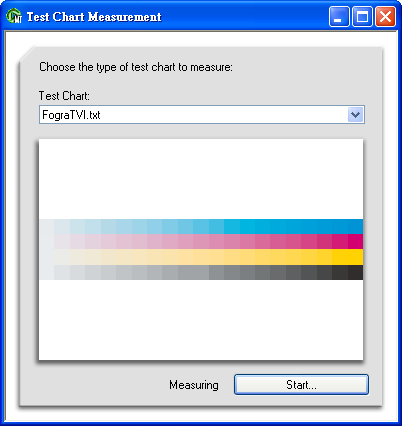Click the darkest magenta patch in the chart
Screen dimensions: 402x426
(355, 241)
